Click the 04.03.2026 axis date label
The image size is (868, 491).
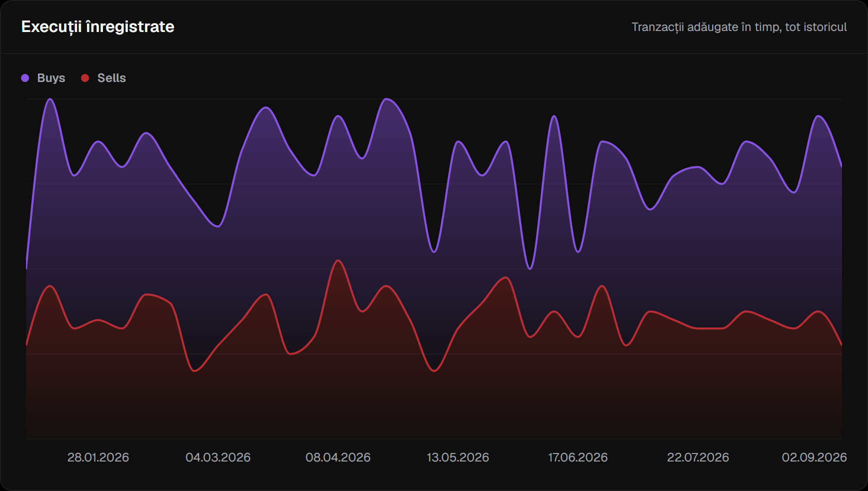coord(218,457)
